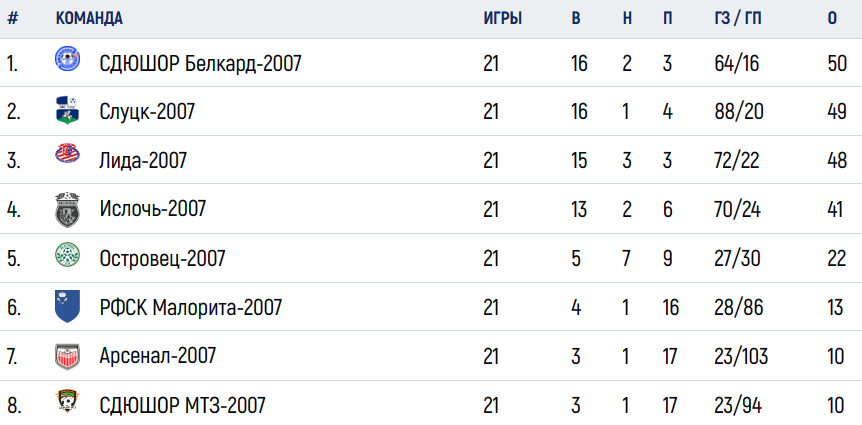Click the ГЗ / ГП column header
This screenshot has width=862, height=425.
tap(738, 18)
